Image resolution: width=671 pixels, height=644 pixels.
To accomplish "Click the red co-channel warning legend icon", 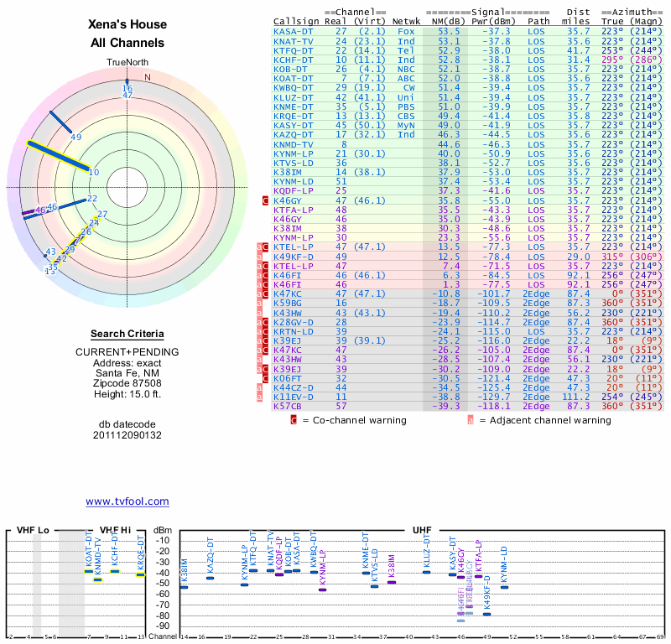I will pyautogui.click(x=294, y=420).
